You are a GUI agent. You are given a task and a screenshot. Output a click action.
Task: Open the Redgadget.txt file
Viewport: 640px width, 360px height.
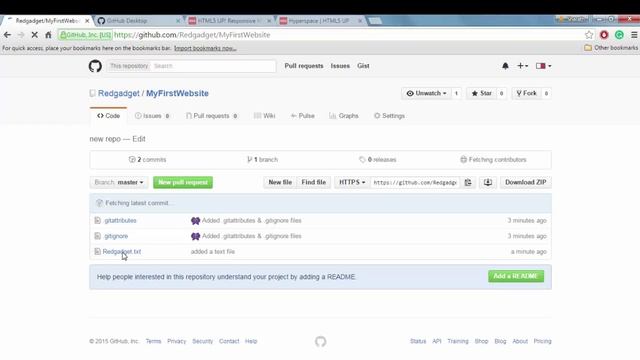pyautogui.click(x=122, y=251)
